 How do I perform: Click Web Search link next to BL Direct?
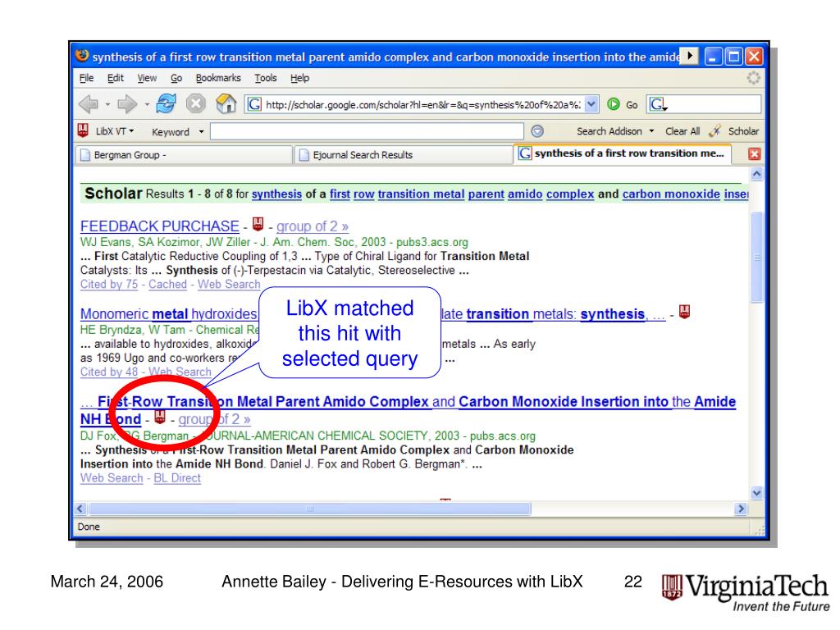click(112, 478)
